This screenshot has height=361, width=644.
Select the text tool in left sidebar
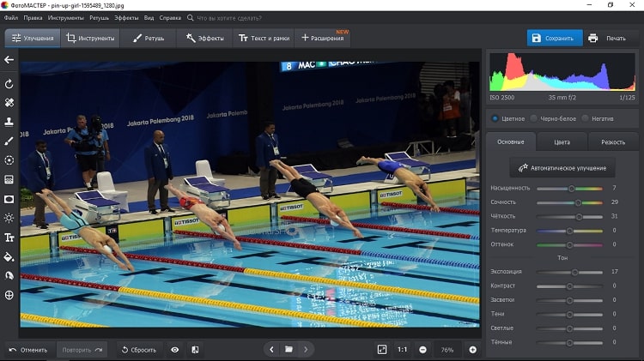[x=9, y=238]
